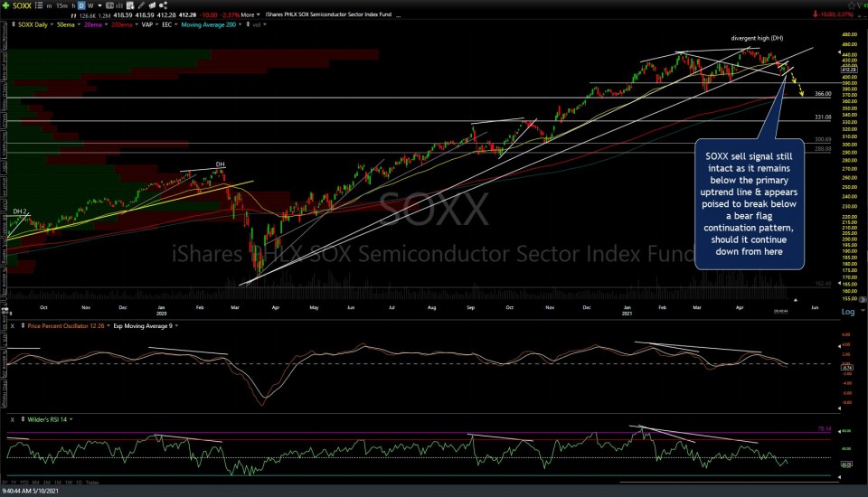
Task: Click the 'divergent high (DH)' annotation text
Action: (x=757, y=38)
